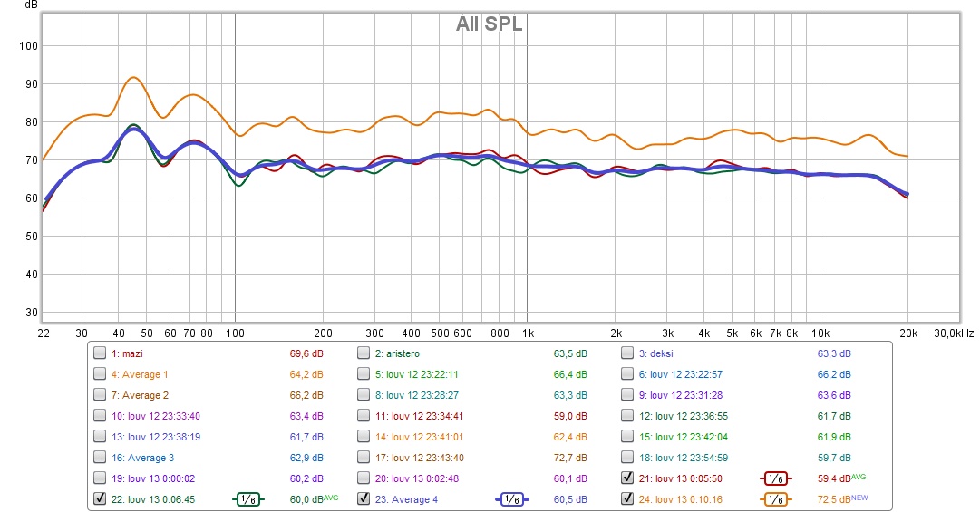The width and height of the screenshot is (980, 512).
Task: Tick the '15: Iouv 12 23:42:04' checkbox
Action: point(626,437)
